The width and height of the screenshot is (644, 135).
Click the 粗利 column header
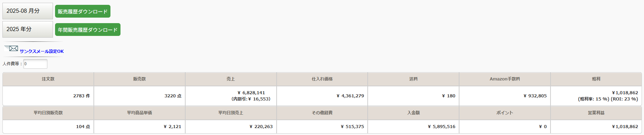596,79
